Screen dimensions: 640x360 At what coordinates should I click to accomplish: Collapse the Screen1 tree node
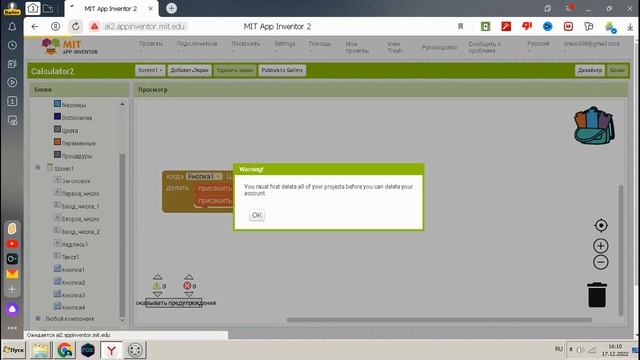click(38, 168)
